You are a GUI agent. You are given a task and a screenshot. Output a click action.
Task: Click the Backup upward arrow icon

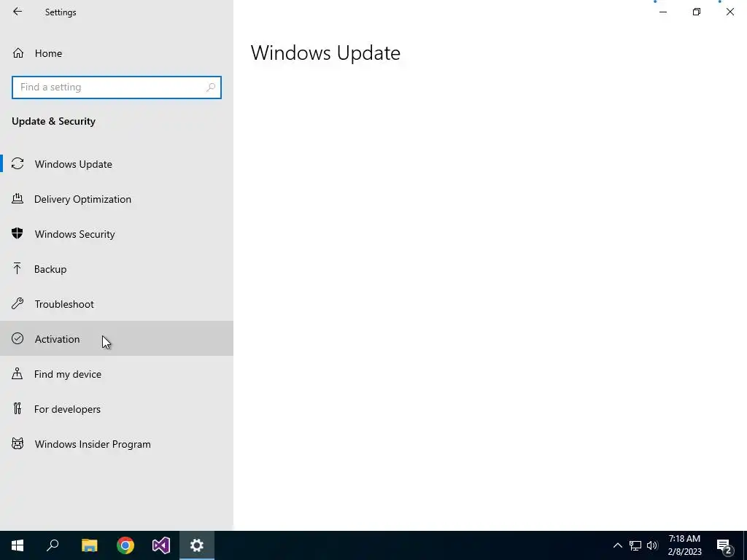[18, 268]
